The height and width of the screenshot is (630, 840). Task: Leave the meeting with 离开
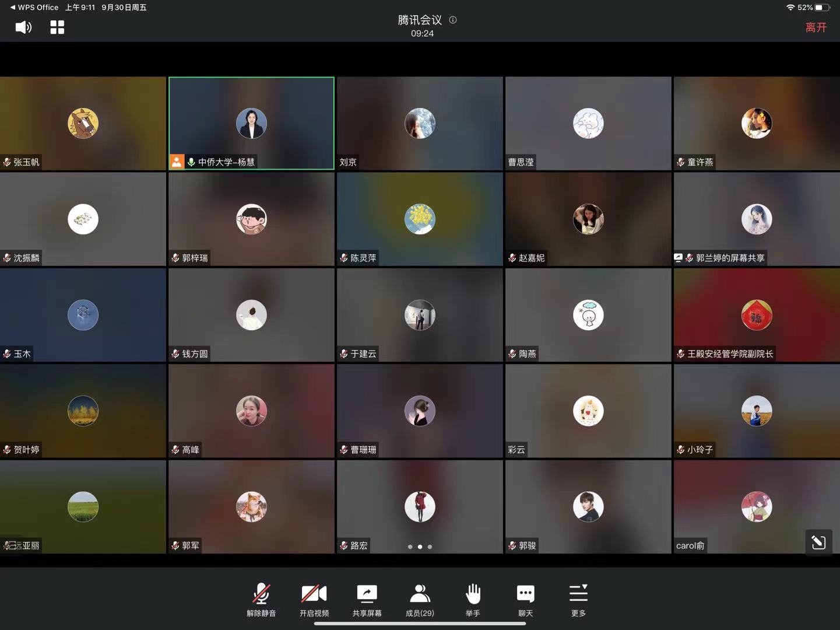(816, 27)
